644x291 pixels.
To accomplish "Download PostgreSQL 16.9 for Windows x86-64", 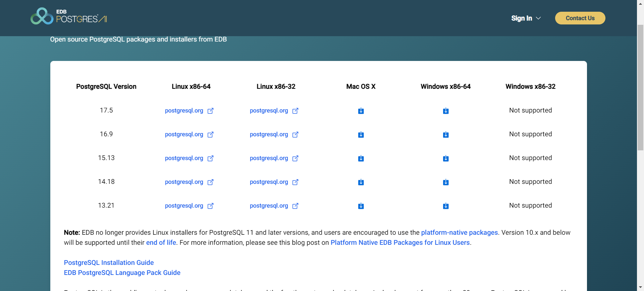I will pyautogui.click(x=446, y=135).
